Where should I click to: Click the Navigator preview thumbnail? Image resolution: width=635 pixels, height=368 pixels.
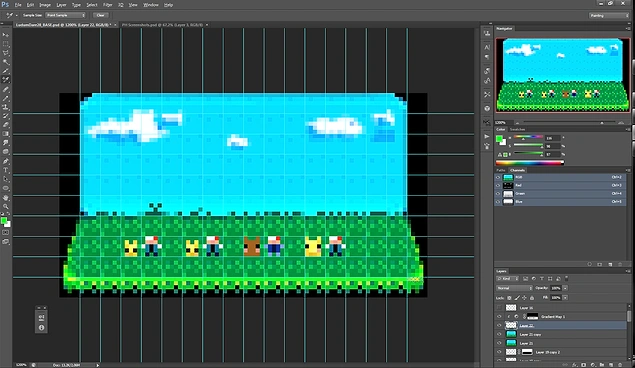coord(563,75)
